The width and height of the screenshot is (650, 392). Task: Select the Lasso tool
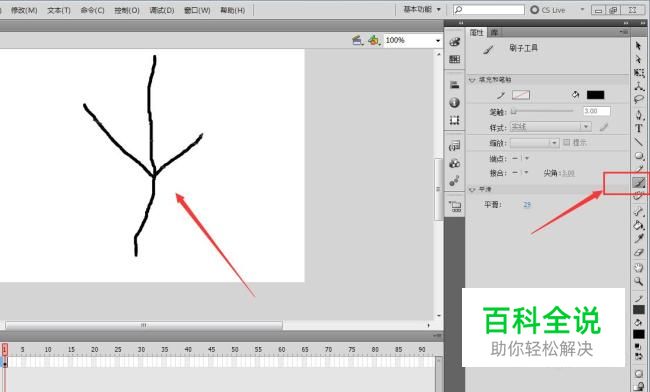639,99
